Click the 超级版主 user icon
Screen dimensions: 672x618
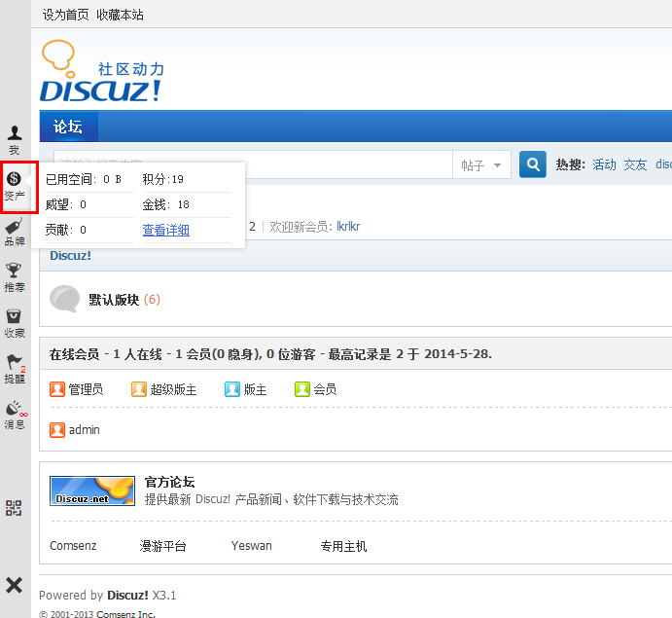coord(139,389)
